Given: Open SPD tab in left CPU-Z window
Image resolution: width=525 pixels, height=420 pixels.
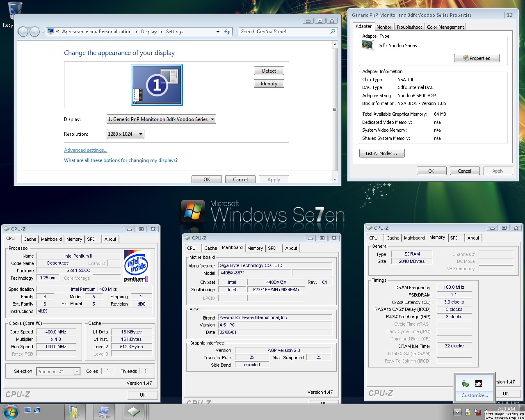Looking at the screenshot, I should coord(91,239).
